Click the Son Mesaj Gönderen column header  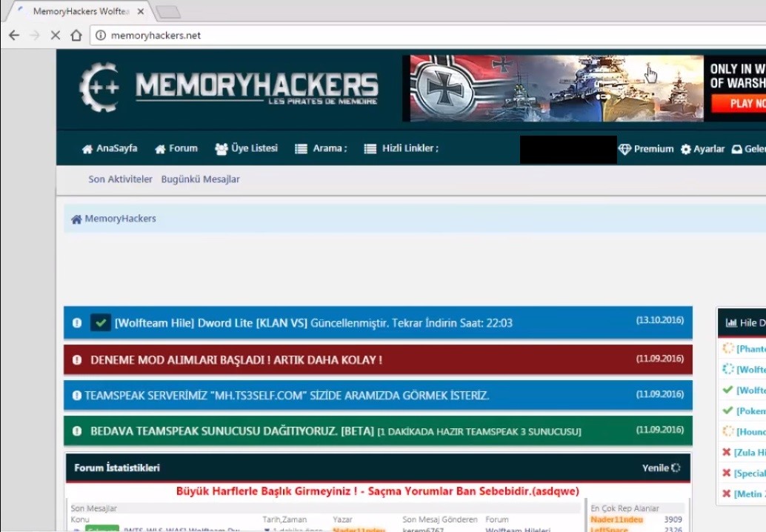click(439, 520)
